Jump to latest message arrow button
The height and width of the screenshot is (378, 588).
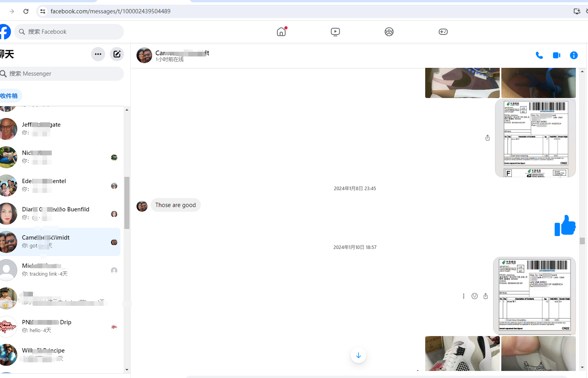tap(358, 355)
